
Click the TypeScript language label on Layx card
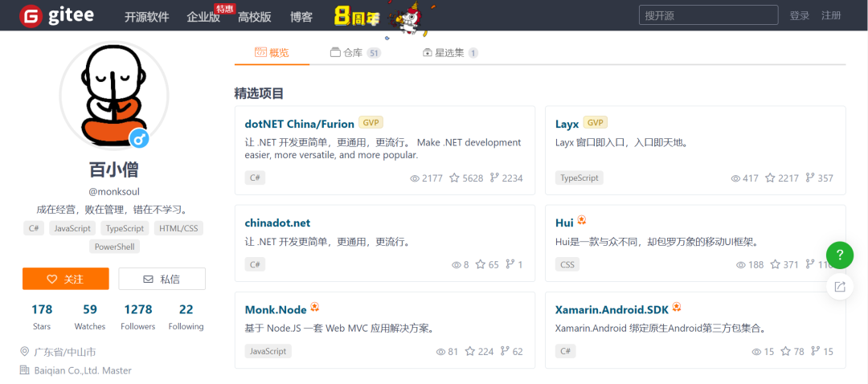(579, 178)
